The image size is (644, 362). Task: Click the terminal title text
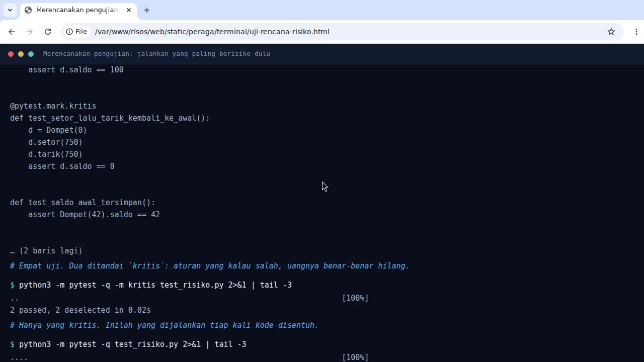pyautogui.click(x=156, y=54)
